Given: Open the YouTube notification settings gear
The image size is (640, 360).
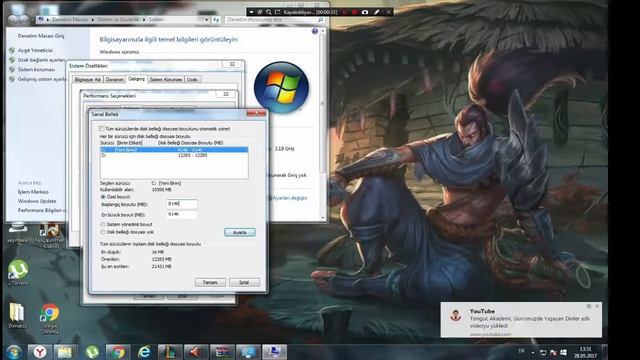Looking at the screenshot, I should click(x=589, y=306).
